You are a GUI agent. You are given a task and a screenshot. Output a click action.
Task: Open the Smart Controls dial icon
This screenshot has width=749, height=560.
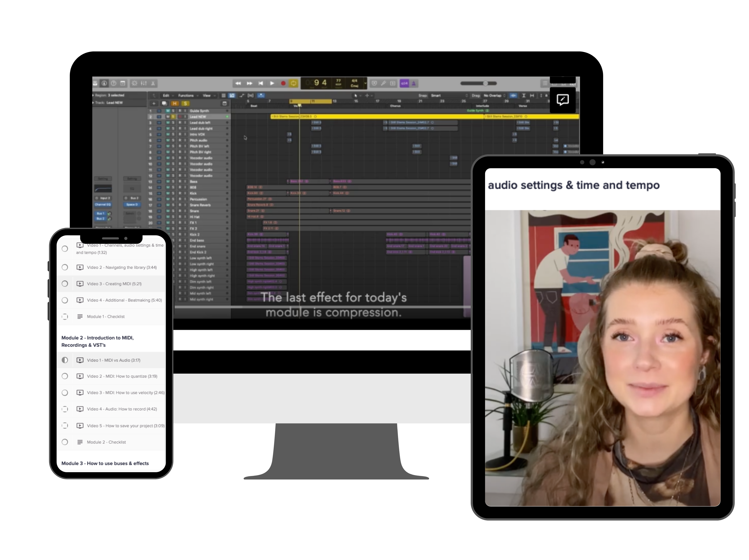[x=134, y=83]
